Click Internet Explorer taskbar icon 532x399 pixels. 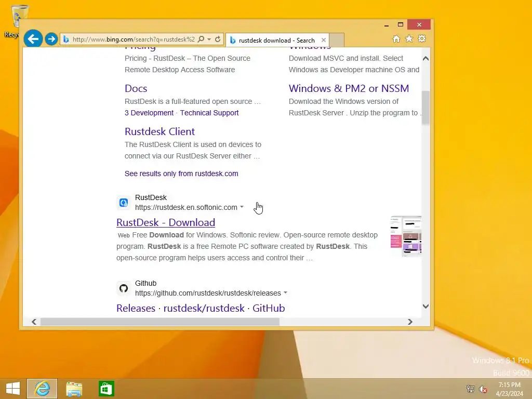click(x=42, y=389)
